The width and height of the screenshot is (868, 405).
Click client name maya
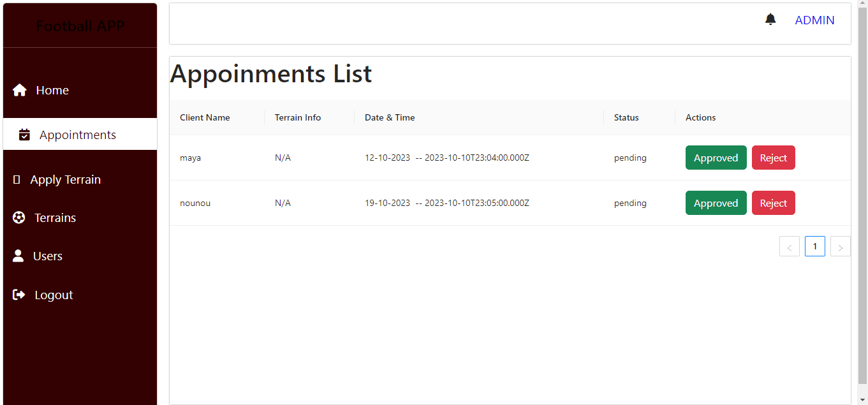(190, 158)
